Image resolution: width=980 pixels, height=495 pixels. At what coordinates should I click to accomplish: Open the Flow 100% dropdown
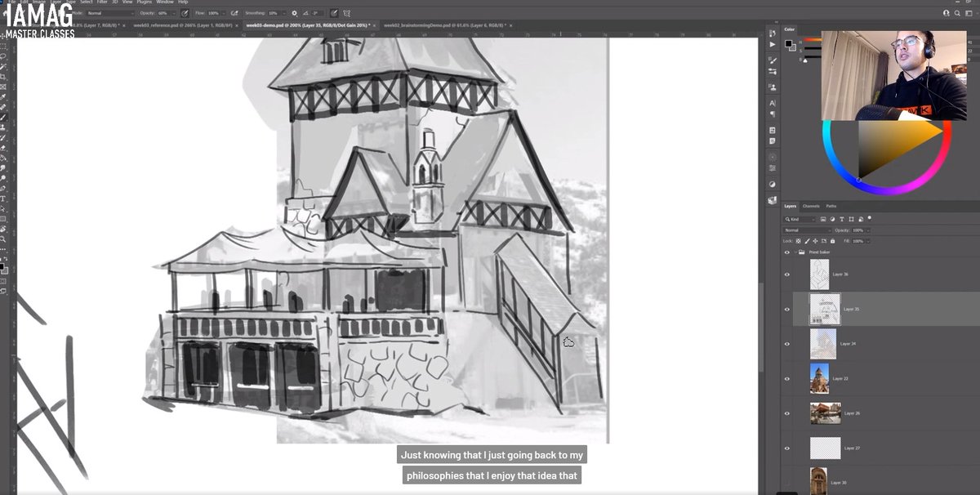click(x=223, y=13)
